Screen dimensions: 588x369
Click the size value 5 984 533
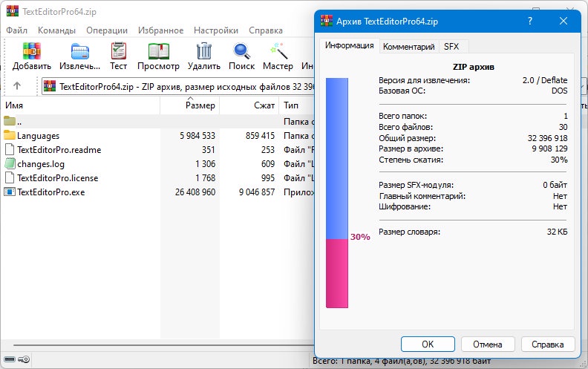[197, 135]
